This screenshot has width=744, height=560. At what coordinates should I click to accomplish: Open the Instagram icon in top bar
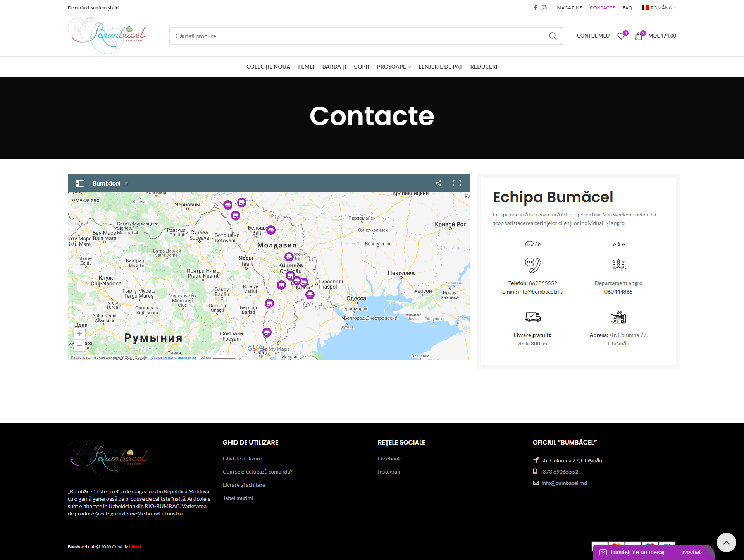544,8
